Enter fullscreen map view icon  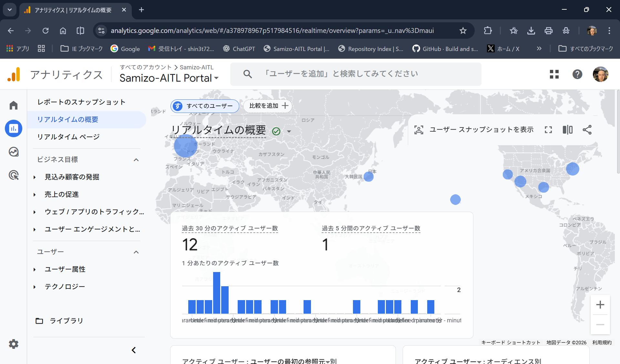548,130
